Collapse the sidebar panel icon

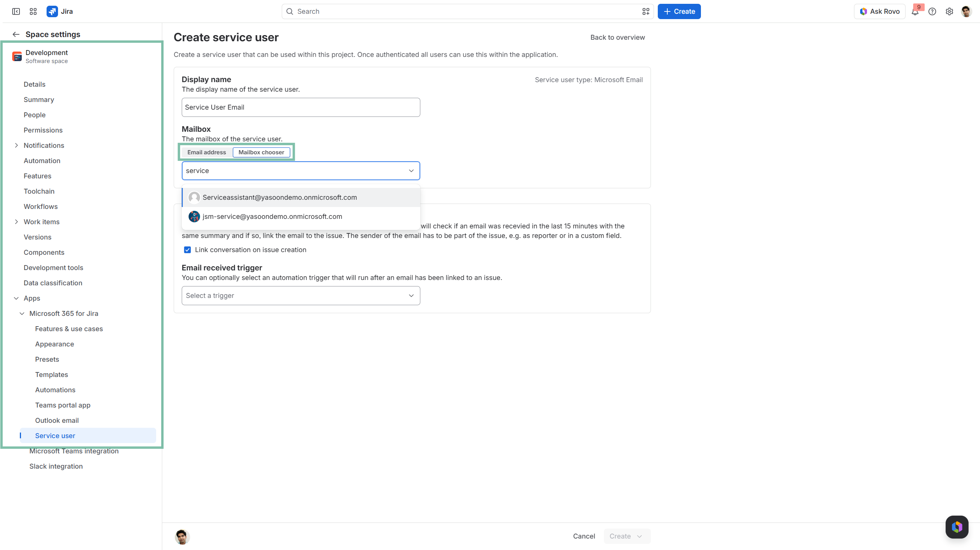pos(16,11)
